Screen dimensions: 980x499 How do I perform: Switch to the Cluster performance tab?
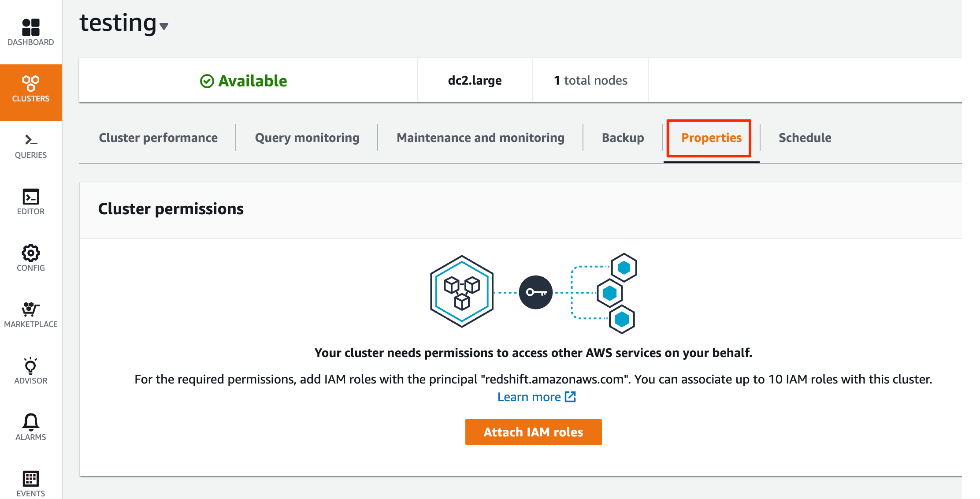click(158, 138)
